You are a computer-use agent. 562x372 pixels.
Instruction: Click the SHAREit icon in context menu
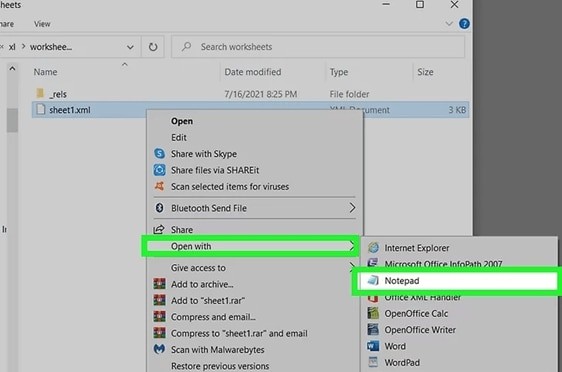click(159, 170)
